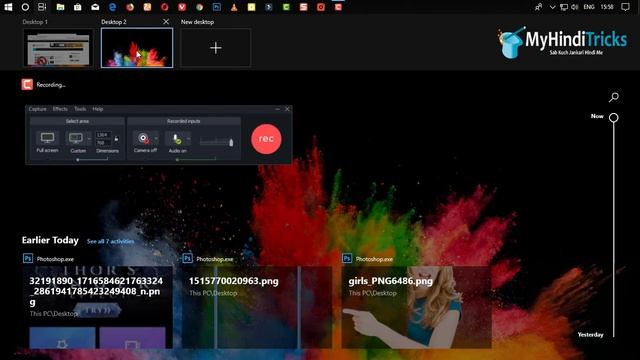Open the girls_PNG6486.png activity card

pyautogui.click(x=416, y=307)
